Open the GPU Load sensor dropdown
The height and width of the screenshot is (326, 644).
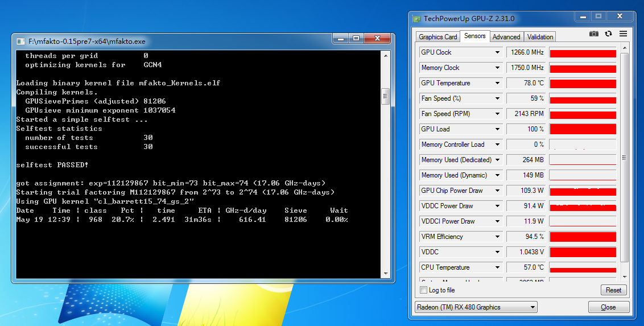click(x=497, y=129)
